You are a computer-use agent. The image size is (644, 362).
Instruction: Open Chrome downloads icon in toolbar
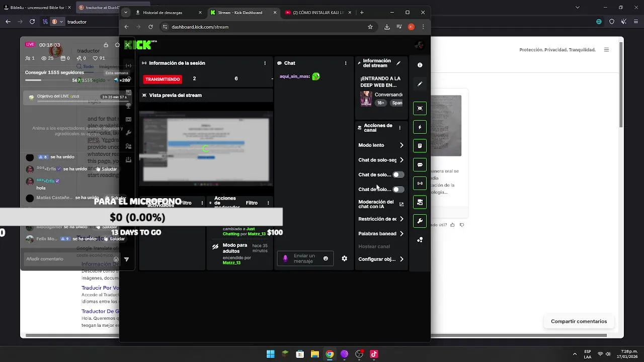tap(387, 27)
